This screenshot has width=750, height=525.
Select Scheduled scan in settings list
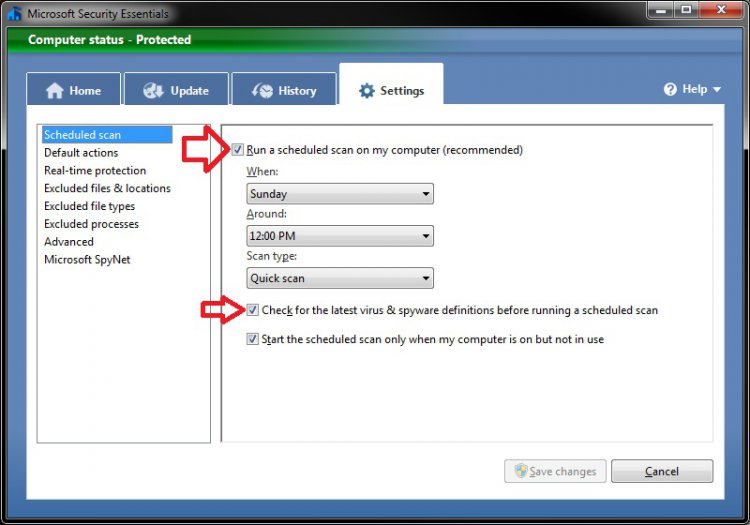pyautogui.click(x=107, y=135)
